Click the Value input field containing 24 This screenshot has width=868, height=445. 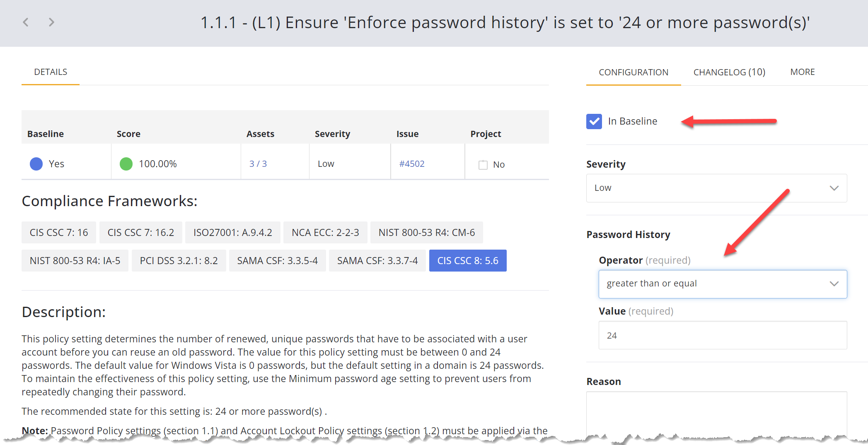[723, 335]
